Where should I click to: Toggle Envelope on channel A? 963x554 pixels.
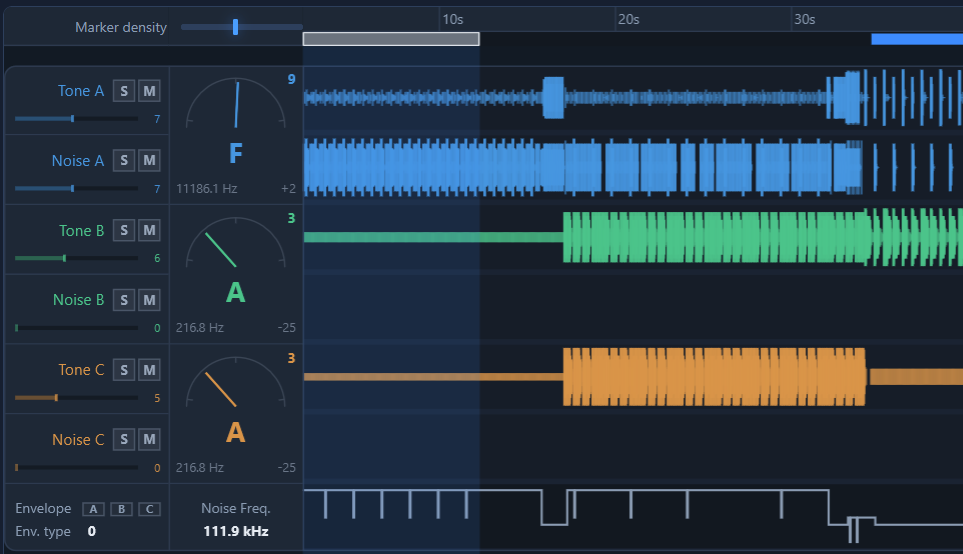click(93, 509)
